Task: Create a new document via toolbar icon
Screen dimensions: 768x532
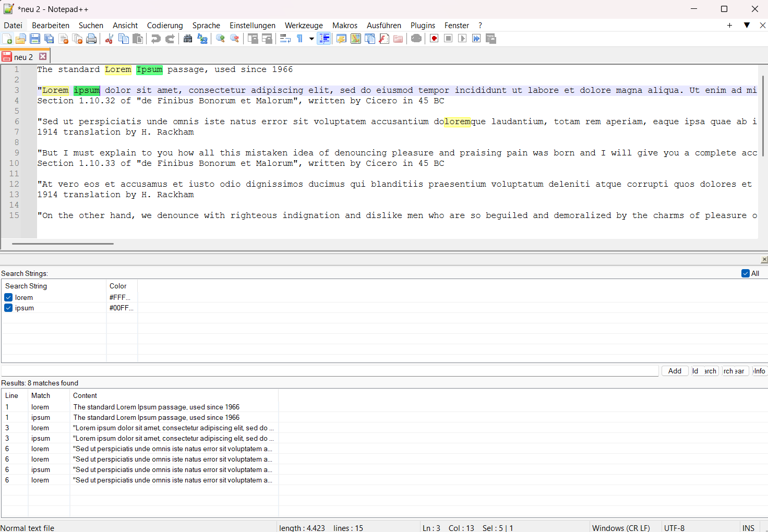Action: [7, 39]
